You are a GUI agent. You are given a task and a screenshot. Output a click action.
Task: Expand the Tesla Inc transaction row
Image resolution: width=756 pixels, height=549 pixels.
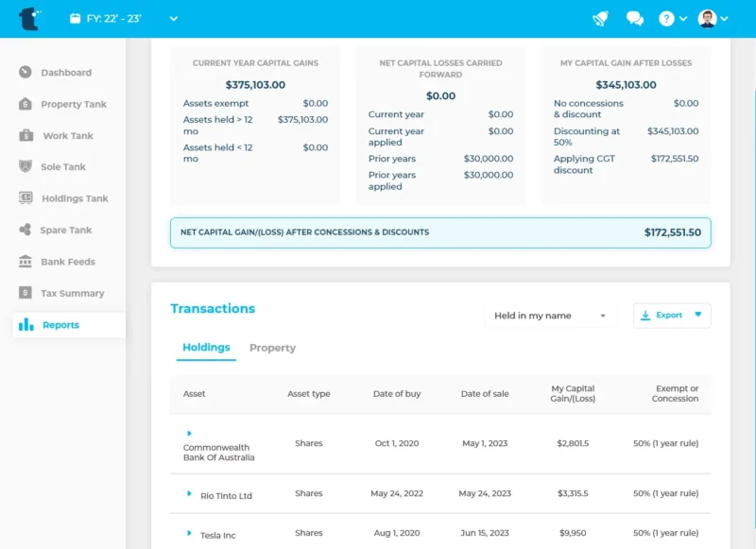(189, 534)
